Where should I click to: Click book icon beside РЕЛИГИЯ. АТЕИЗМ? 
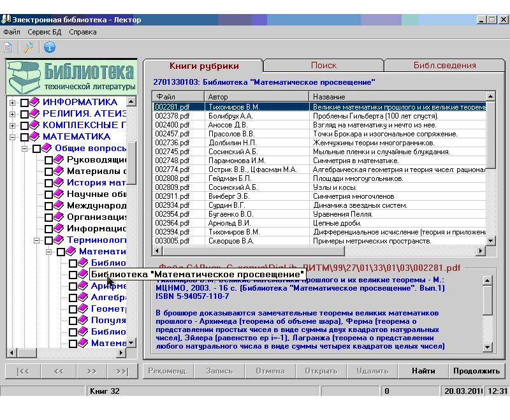click(x=34, y=114)
